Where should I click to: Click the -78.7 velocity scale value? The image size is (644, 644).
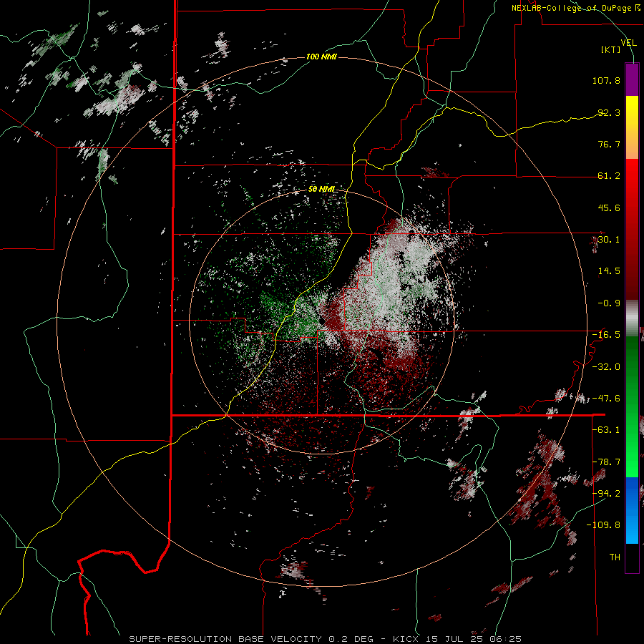coord(606,462)
